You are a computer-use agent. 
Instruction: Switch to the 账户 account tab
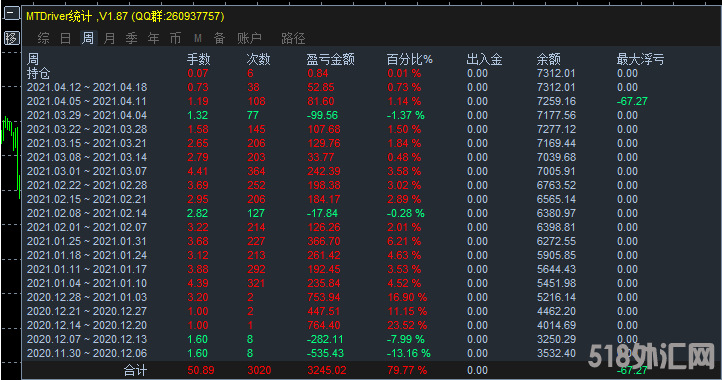(x=249, y=38)
